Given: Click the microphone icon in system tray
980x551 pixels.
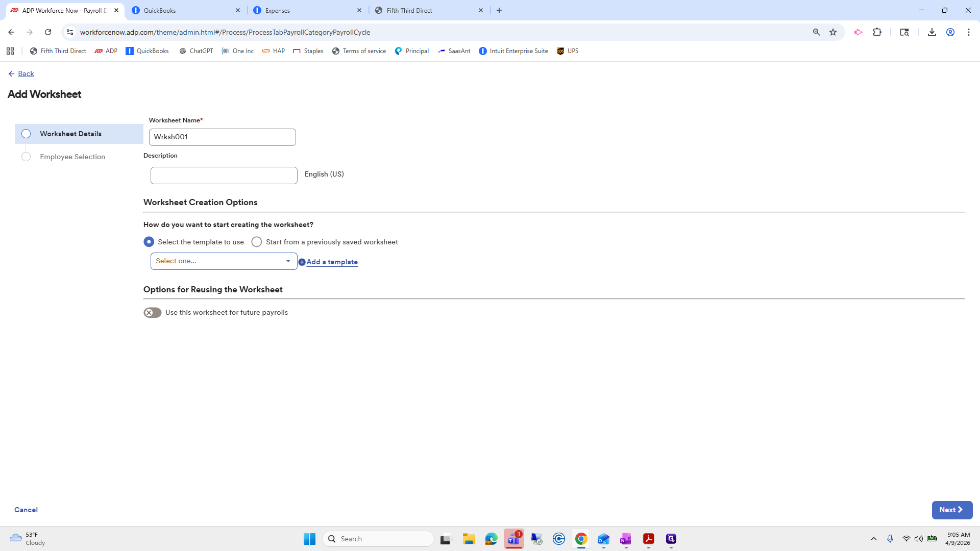Looking at the screenshot, I should point(890,539).
